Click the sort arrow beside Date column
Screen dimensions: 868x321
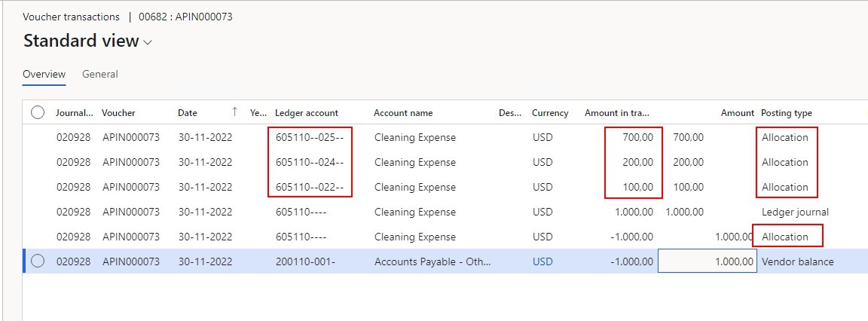(x=234, y=112)
